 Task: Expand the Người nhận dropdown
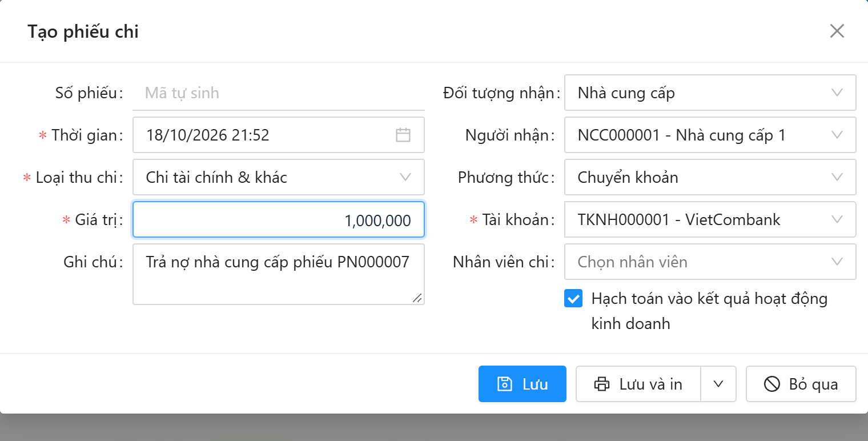[x=710, y=135]
